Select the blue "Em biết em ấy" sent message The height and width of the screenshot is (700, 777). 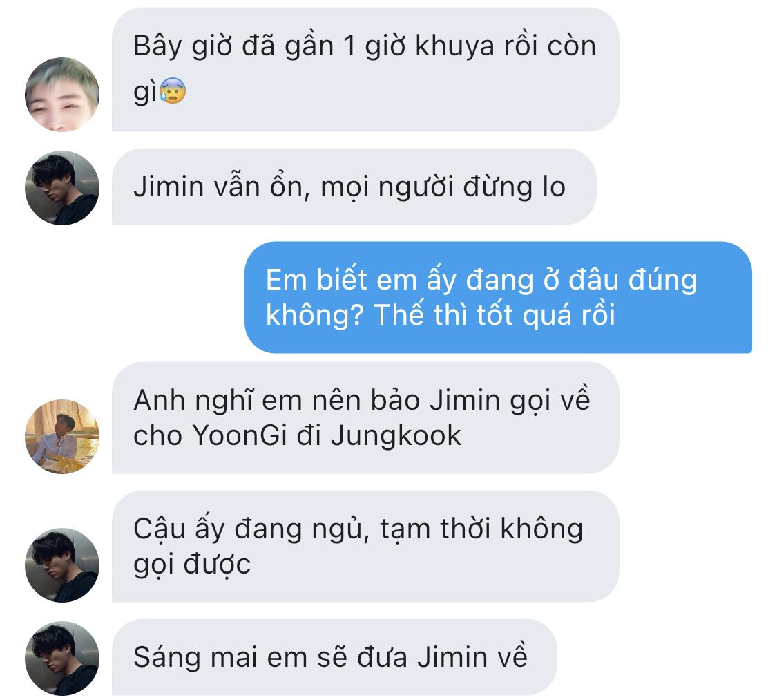pos(498,297)
